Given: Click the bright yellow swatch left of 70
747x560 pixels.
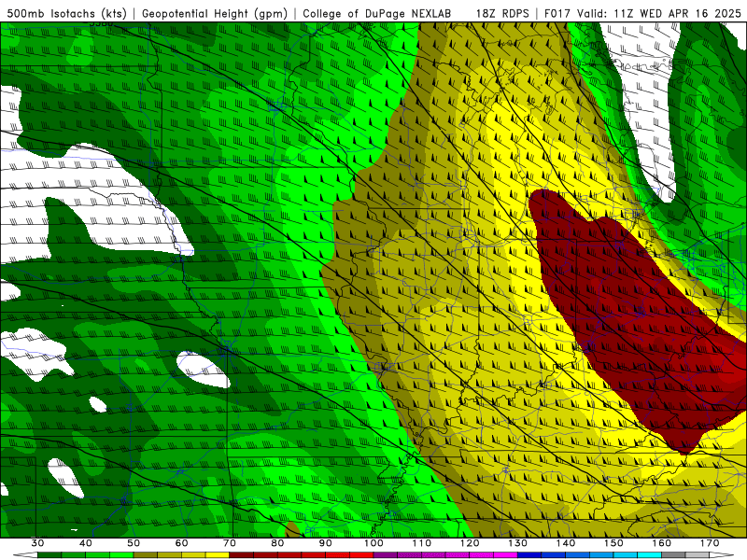Looking at the screenshot, I should (218, 555).
